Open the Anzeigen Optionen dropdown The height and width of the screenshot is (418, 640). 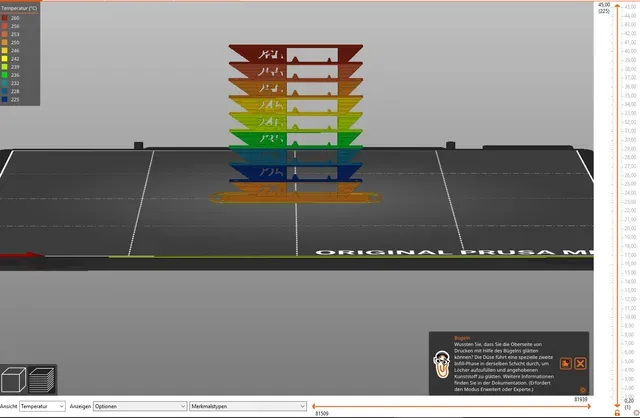(x=140, y=406)
